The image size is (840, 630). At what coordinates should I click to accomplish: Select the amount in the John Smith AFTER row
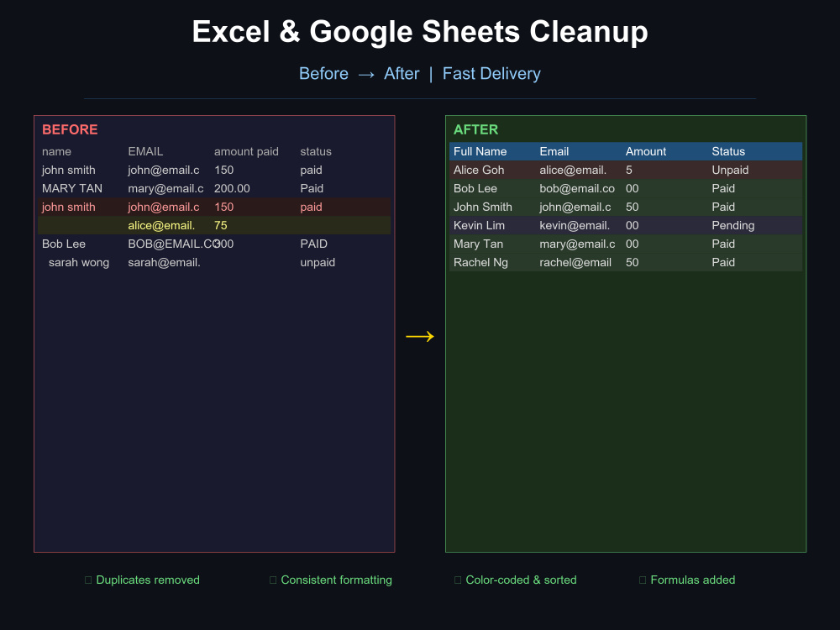pyautogui.click(x=633, y=207)
